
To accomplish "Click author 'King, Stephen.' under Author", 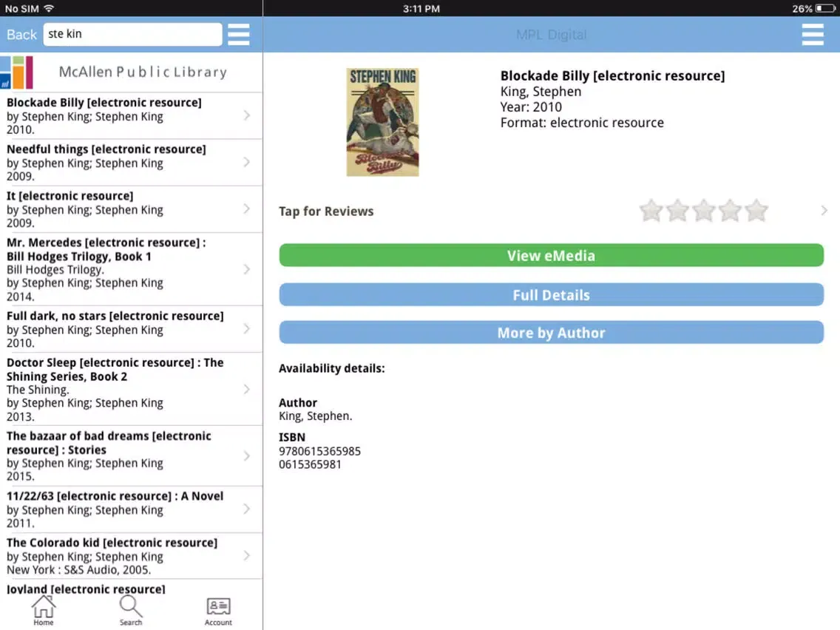I will click(316, 416).
